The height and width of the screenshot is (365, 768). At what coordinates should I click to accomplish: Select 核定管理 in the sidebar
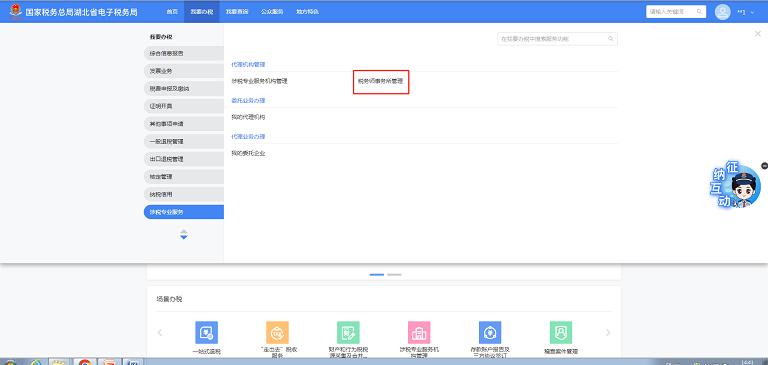[184, 176]
